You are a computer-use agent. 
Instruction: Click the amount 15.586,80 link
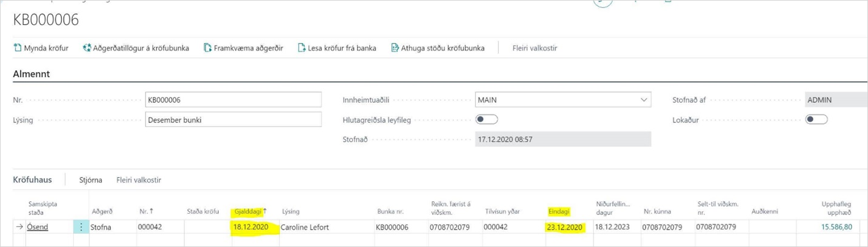pos(836,227)
